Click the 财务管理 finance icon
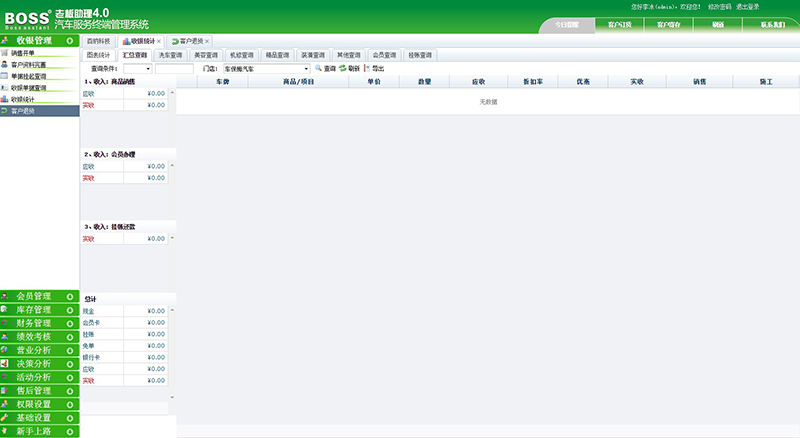Image resolution: width=800 pixels, height=438 pixels. click(x=5, y=323)
